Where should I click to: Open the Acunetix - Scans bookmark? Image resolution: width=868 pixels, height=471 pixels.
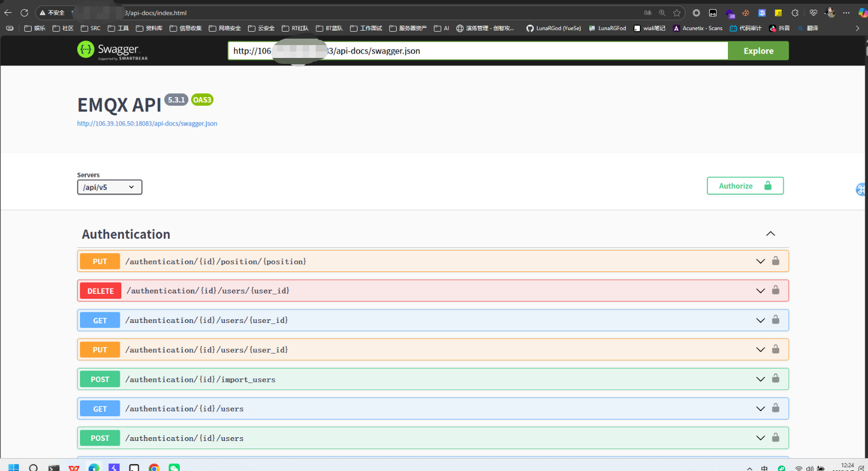(x=698, y=28)
